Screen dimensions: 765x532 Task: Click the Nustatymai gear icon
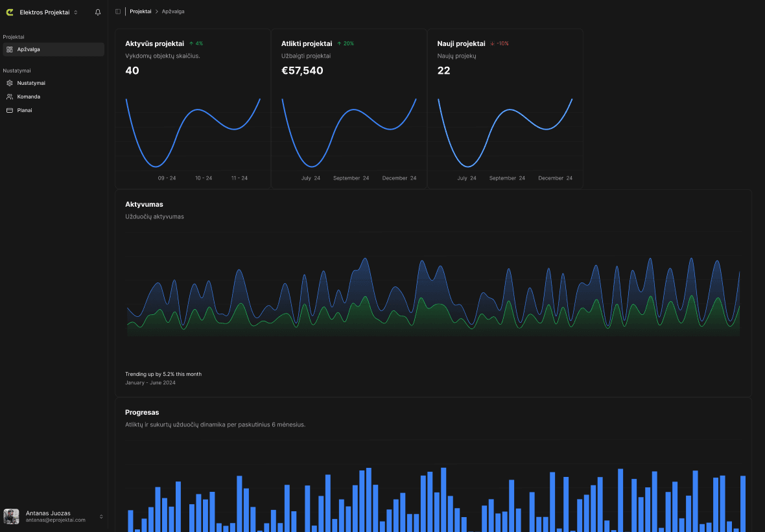(x=10, y=83)
